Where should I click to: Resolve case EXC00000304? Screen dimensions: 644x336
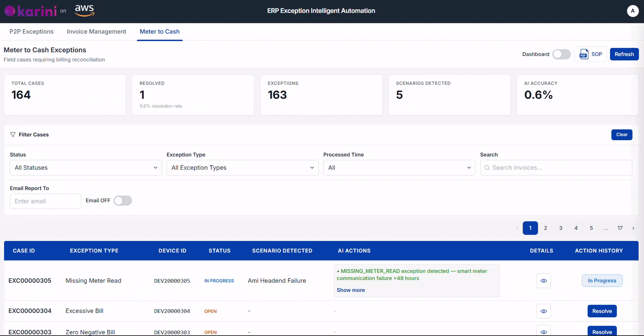pyautogui.click(x=602, y=311)
